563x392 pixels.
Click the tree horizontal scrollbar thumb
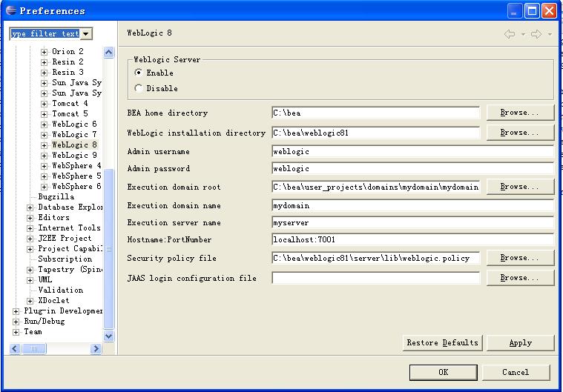(34, 348)
